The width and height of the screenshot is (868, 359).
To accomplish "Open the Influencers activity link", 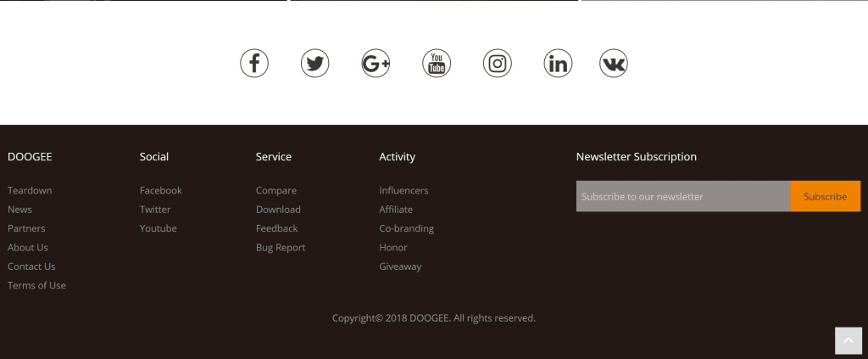I will pos(403,190).
